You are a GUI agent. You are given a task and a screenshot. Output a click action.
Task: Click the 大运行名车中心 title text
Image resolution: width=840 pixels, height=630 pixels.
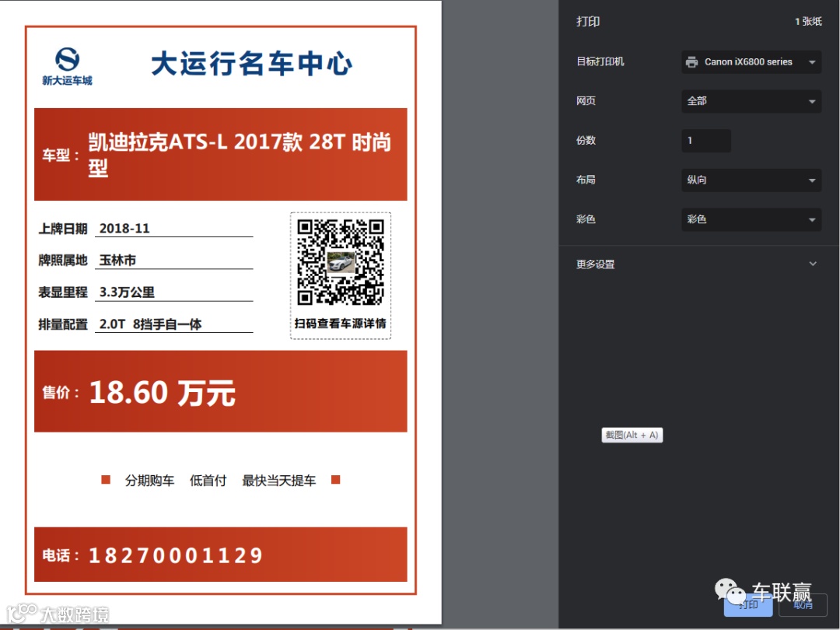(252, 64)
